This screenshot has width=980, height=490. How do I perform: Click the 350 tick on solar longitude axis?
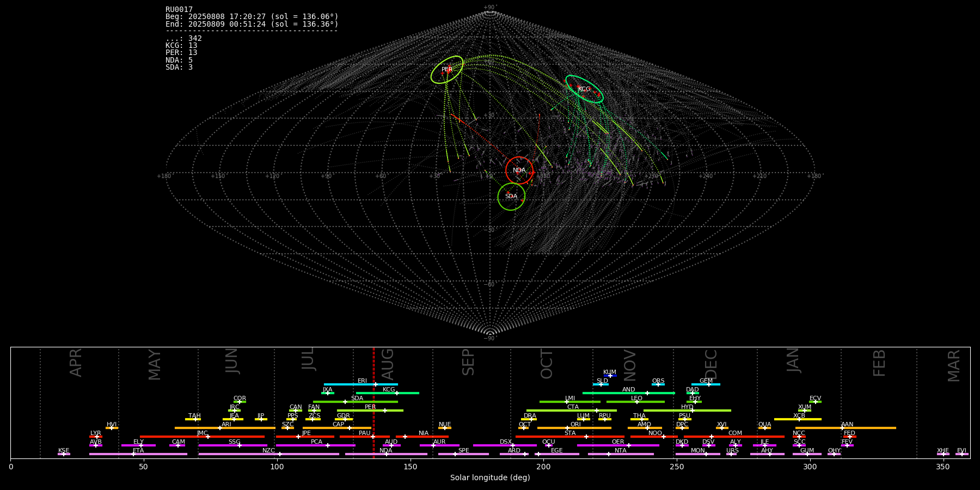(x=944, y=467)
